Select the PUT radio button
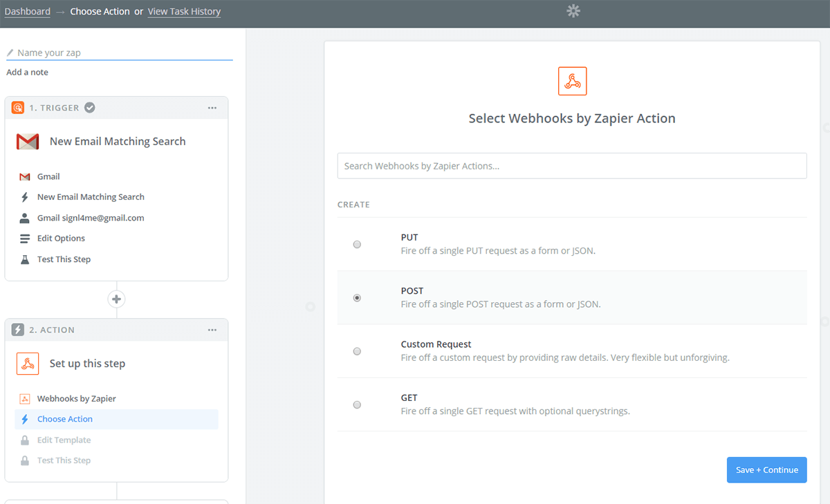Viewport: 830px width, 504px height. [x=357, y=245]
